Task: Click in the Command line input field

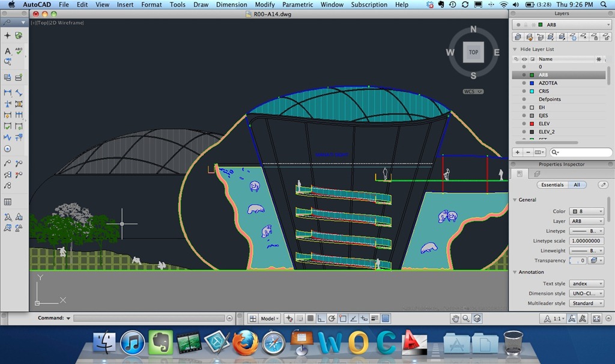Action: [149, 318]
